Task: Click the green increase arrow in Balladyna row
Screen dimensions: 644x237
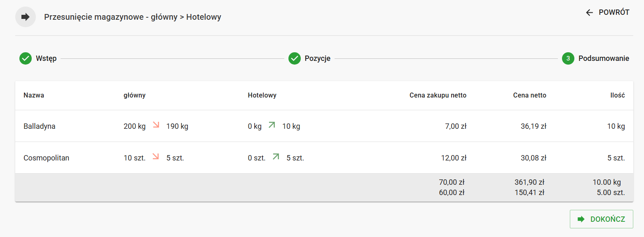Action: [272, 125]
